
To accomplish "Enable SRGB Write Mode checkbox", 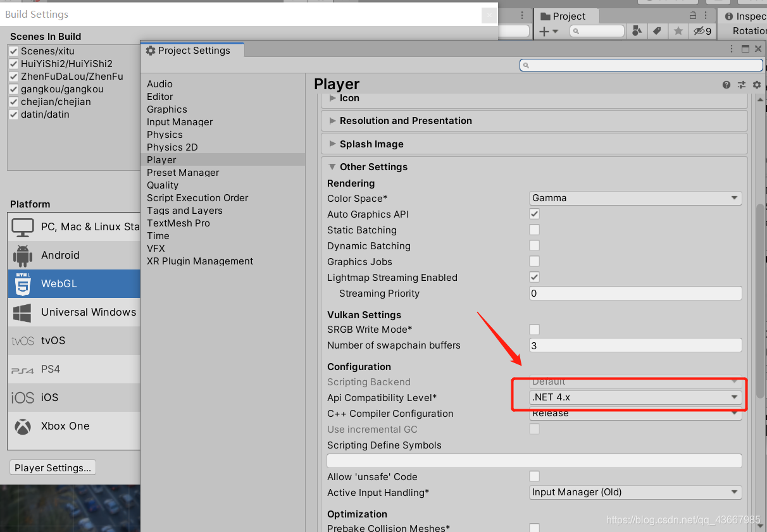I will click(535, 329).
